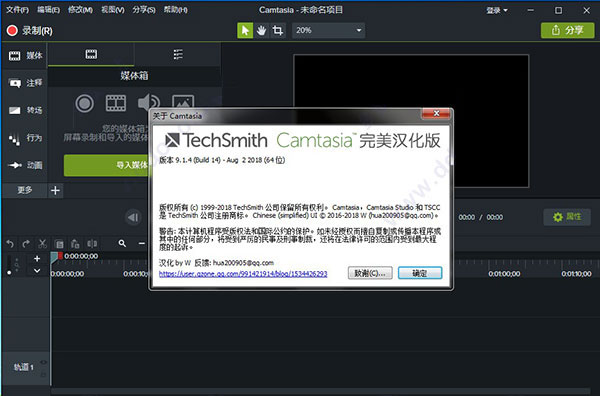Open the qzone blog hyperlink
This screenshot has width=600, height=396.
243,274
